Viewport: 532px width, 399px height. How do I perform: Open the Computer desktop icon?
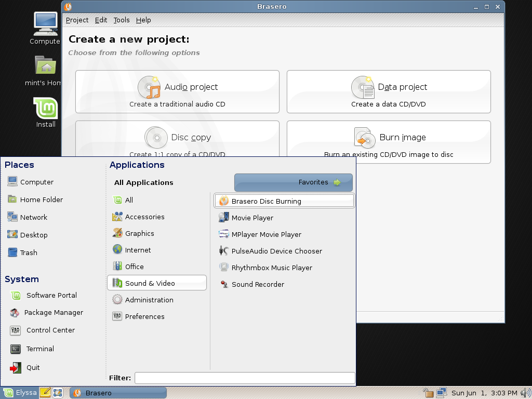tap(45, 28)
